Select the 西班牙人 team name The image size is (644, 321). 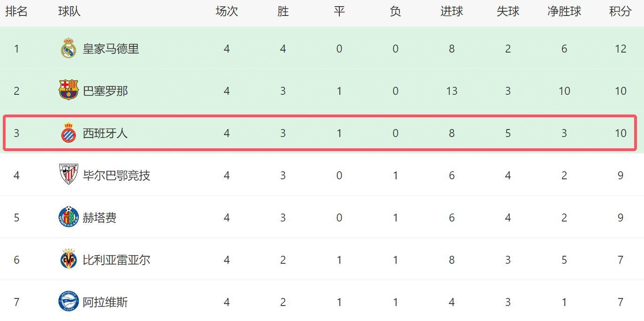105,133
